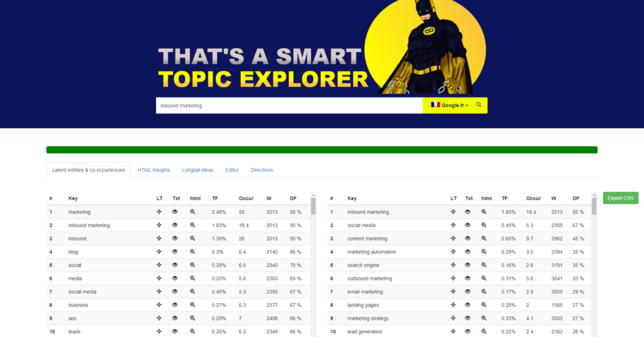Toggle Txt eye for 'landing pages' row
Image resolution: width=644 pixels, height=337 pixels.
(467, 304)
